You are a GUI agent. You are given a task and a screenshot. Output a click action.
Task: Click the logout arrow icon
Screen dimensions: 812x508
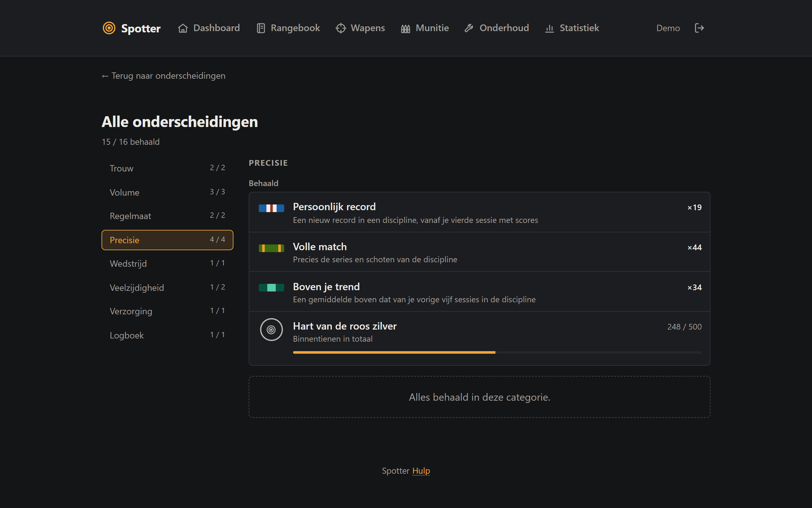click(699, 28)
